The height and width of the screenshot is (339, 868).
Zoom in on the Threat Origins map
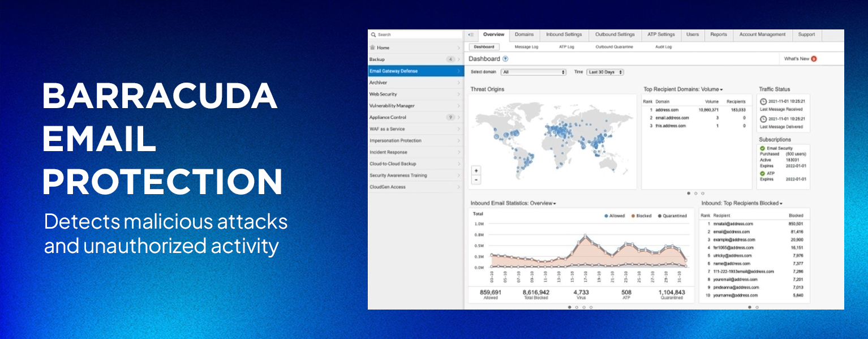(476, 170)
